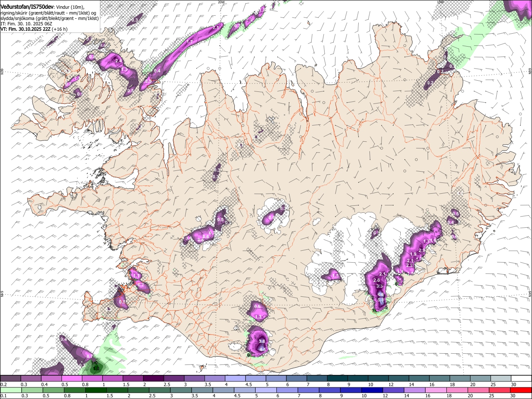Image resolution: width=532 pixels, height=399 pixels.
Task: Select the darkest purple 2 swatch in top legend
Action: [153, 379]
